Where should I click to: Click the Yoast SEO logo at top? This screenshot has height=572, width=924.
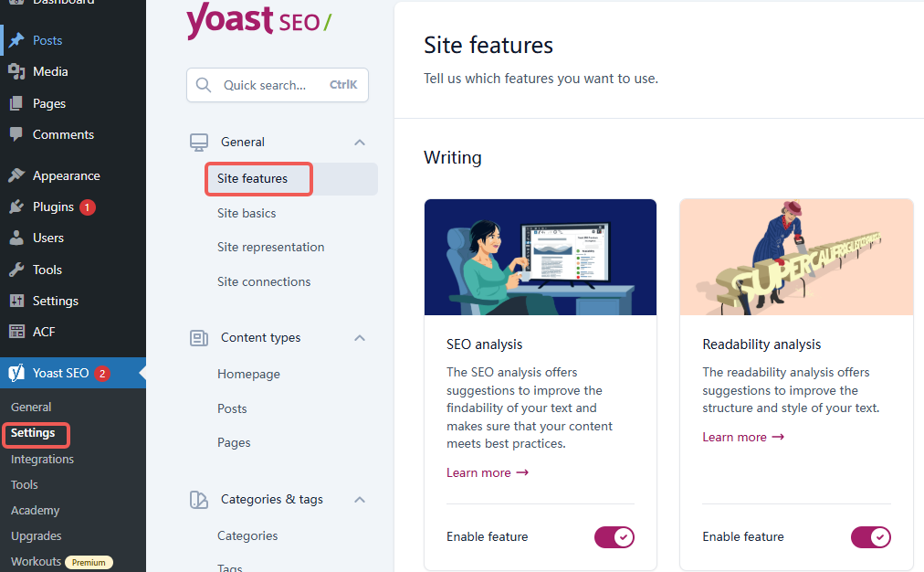[x=259, y=21]
